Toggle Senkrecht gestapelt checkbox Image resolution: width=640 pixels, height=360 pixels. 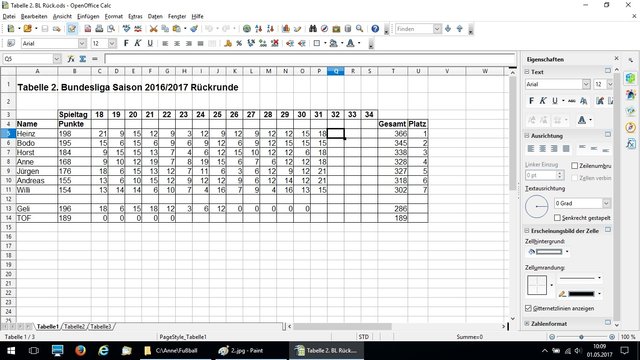[x=557, y=218]
